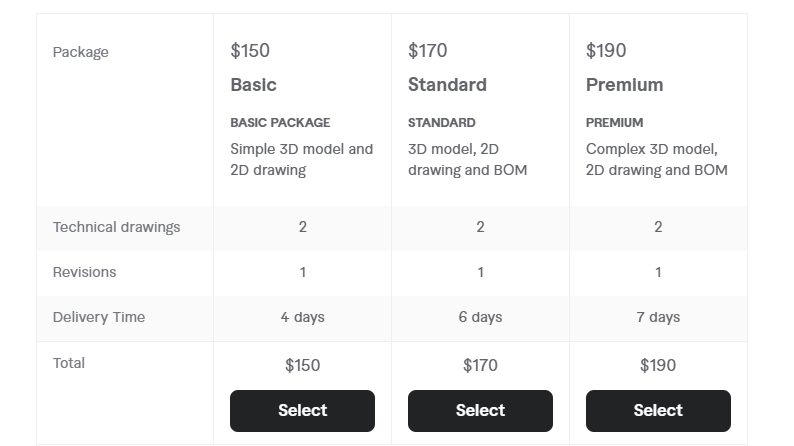The width and height of the screenshot is (794, 446).
Task: Click the Technical drawings row label
Action: point(116,227)
